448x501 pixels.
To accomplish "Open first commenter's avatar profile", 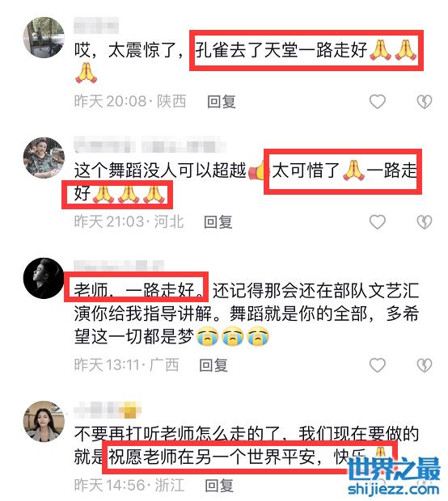I will coord(44,37).
